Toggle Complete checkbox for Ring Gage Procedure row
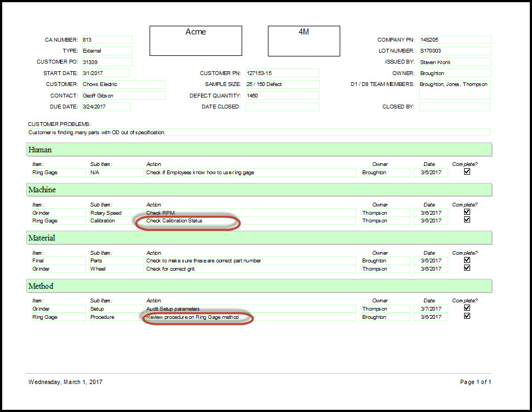Image resolution: width=532 pixels, height=412 pixels. pos(467,316)
